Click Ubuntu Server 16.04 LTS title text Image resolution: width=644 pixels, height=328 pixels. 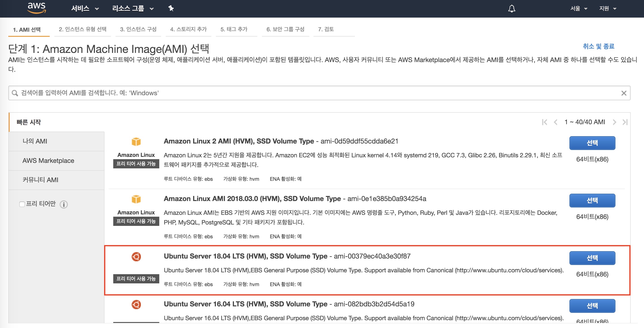point(246,304)
